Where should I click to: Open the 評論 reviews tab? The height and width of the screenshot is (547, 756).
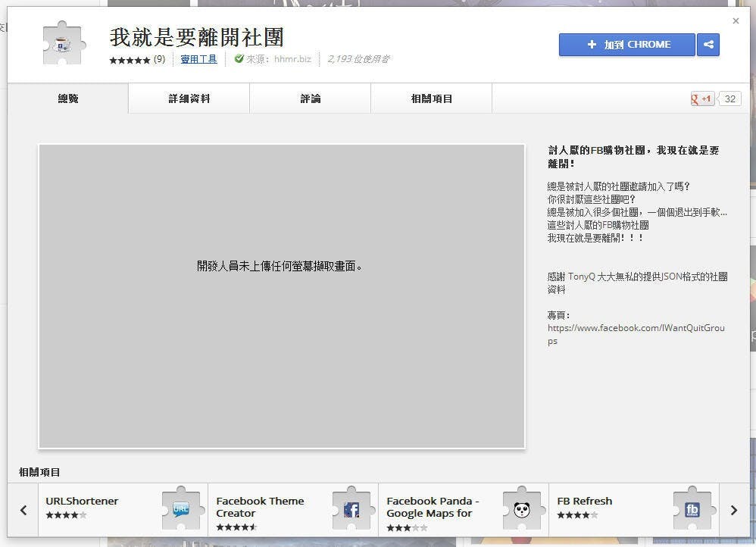(311, 98)
